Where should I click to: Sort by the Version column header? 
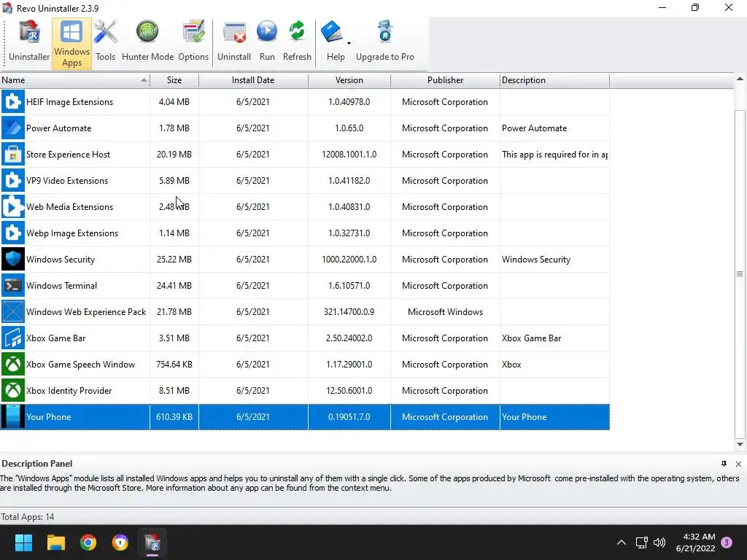pyautogui.click(x=349, y=80)
